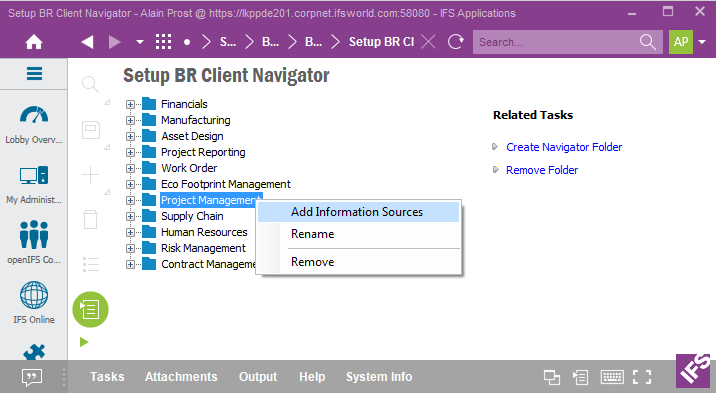The height and width of the screenshot is (393, 716).
Task: Click the list view tool icon
Action: 91,264
